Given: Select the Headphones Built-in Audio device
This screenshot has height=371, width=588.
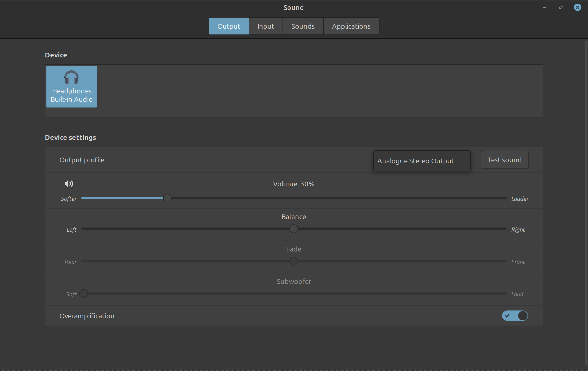Looking at the screenshot, I should 71,87.
